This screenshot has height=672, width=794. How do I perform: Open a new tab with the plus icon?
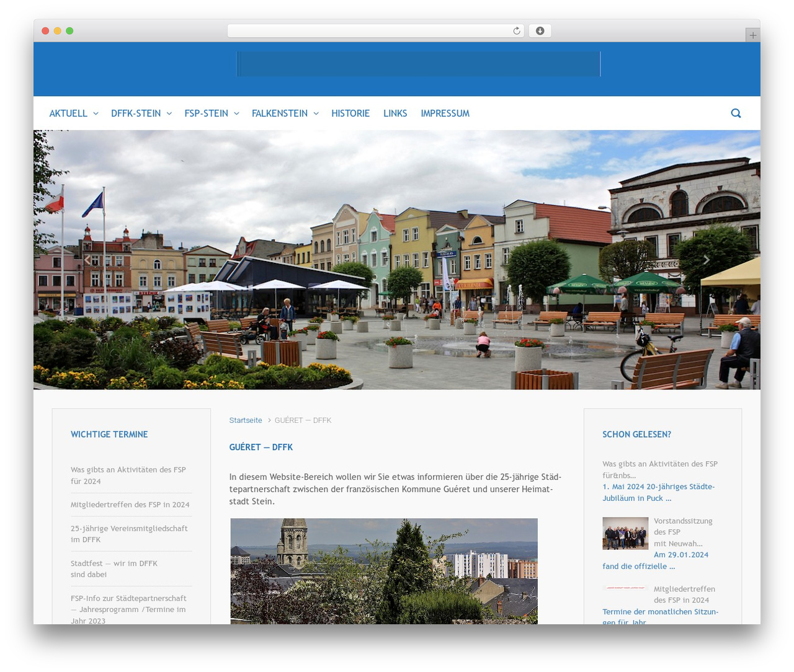(752, 35)
